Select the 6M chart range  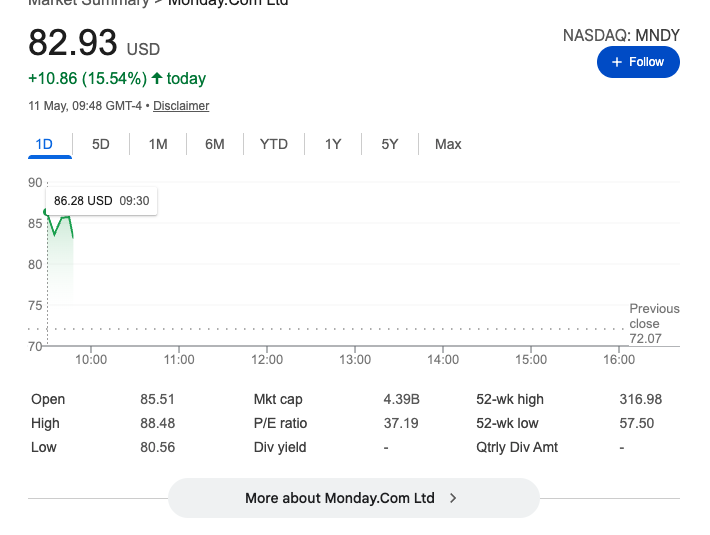pos(215,144)
